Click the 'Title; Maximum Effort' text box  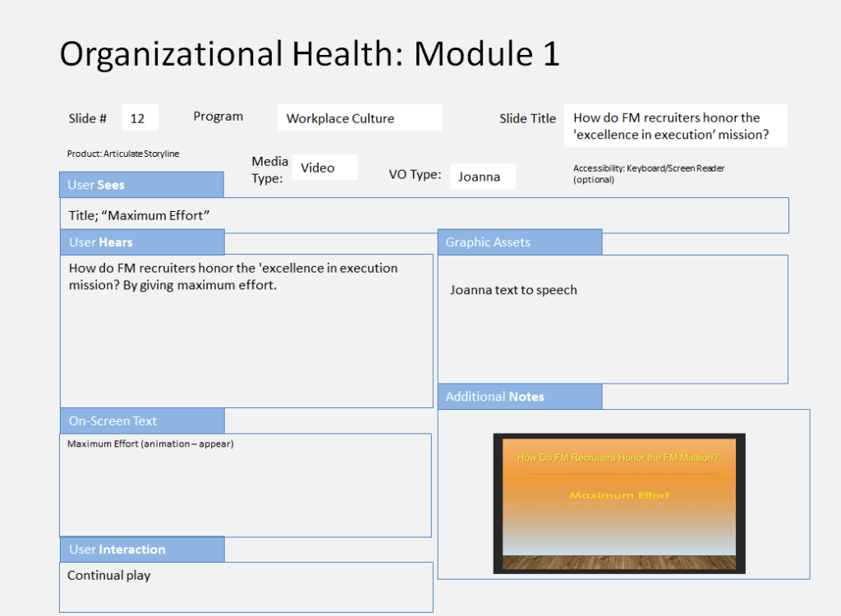[423, 215]
